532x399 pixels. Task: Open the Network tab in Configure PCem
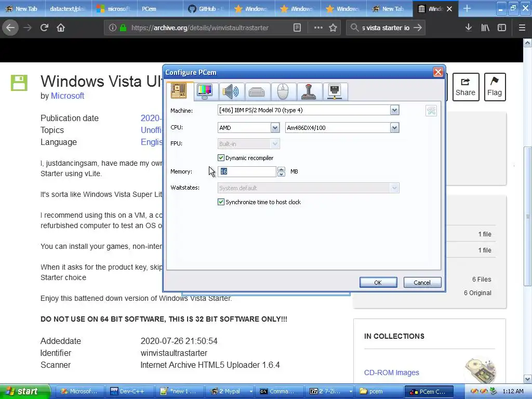click(x=335, y=91)
